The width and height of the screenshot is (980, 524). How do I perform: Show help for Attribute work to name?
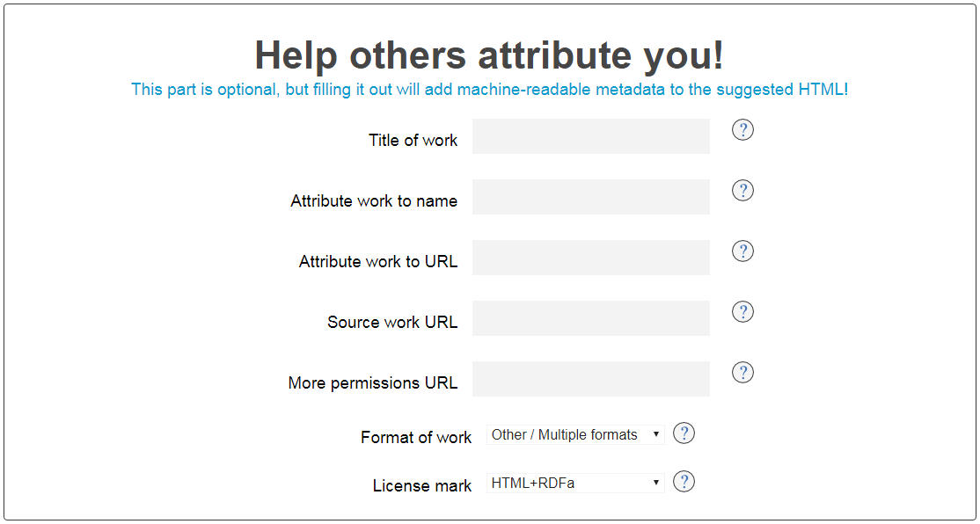pos(742,191)
